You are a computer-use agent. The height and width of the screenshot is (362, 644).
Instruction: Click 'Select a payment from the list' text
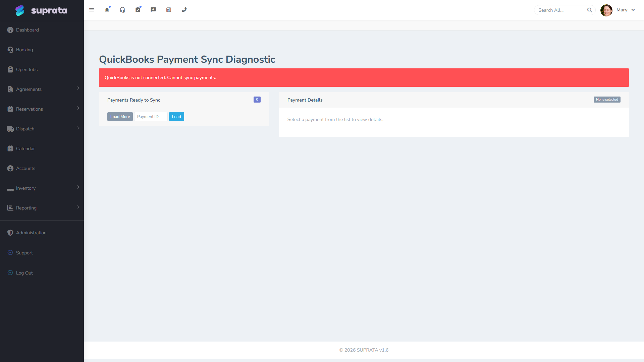pos(335,119)
